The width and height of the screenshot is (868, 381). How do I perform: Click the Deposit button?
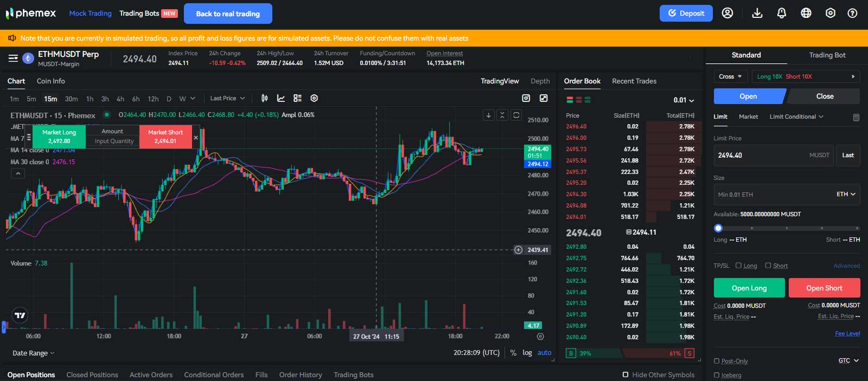(686, 13)
